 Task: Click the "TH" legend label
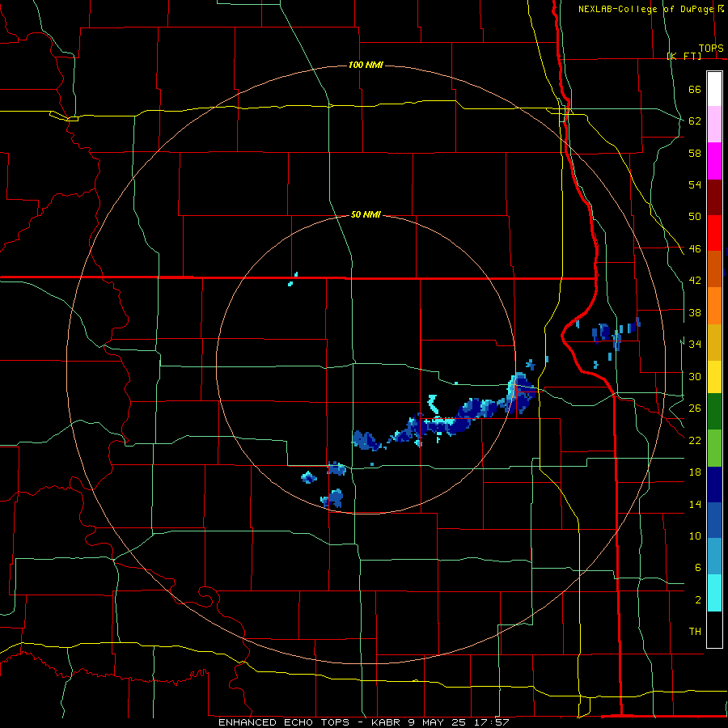695,632
